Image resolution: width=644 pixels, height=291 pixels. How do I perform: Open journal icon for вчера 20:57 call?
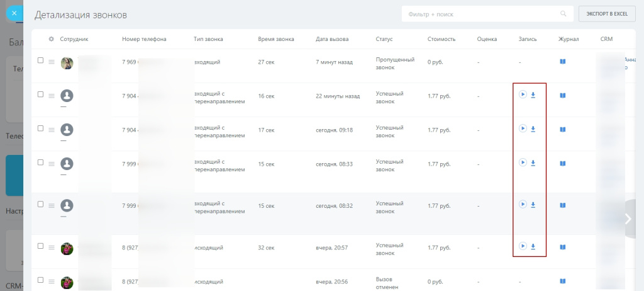(563, 247)
